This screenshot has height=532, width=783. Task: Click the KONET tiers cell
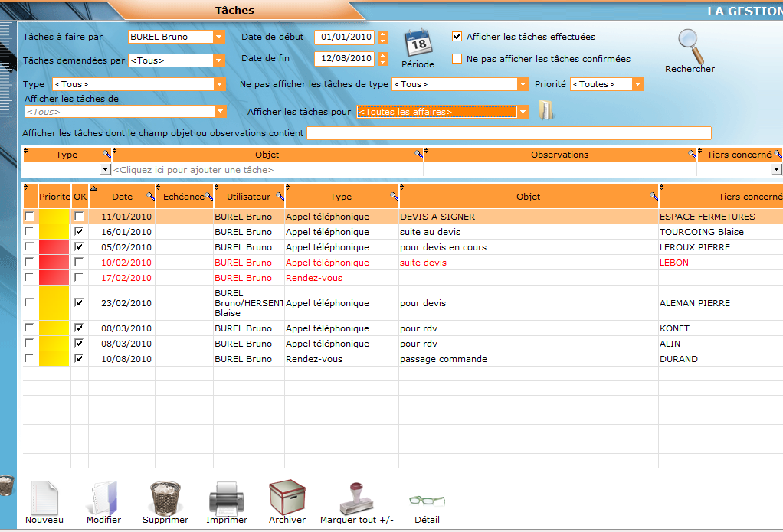[x=721, y=328]
